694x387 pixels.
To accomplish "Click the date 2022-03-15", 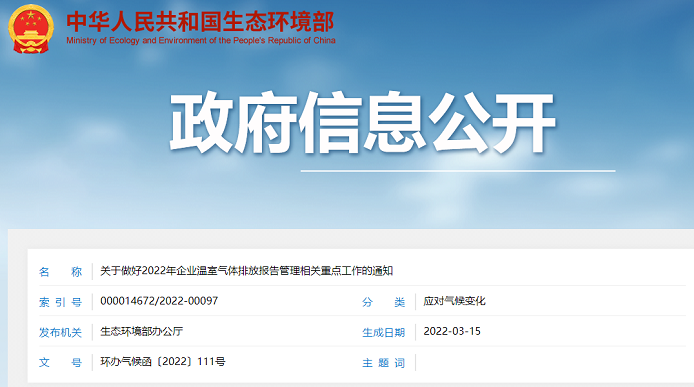I will tap(452, 331).
